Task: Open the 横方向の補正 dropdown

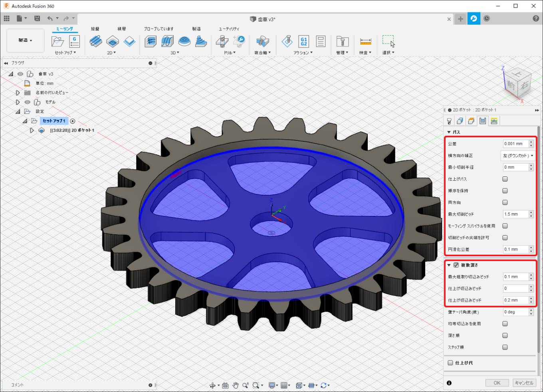Action: tap(518, 156)
